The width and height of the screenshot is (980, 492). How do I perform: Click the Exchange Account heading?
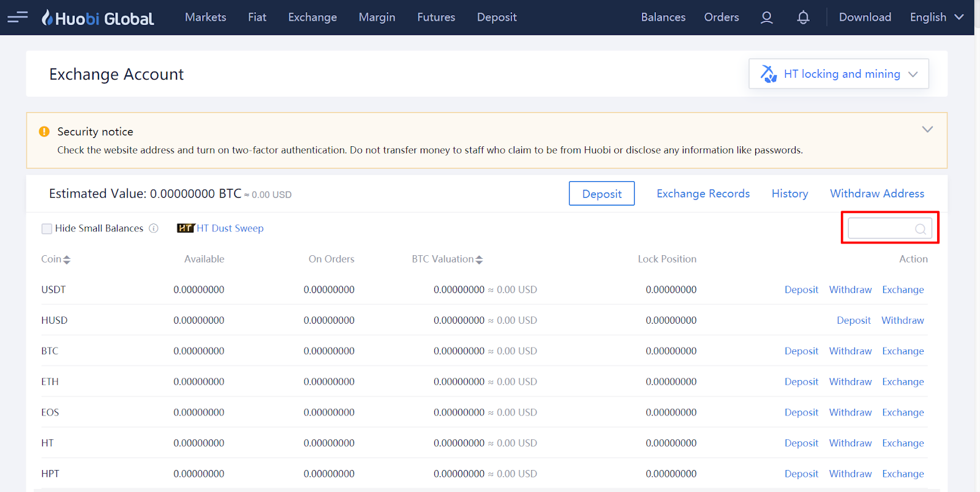tap(116, 74)
